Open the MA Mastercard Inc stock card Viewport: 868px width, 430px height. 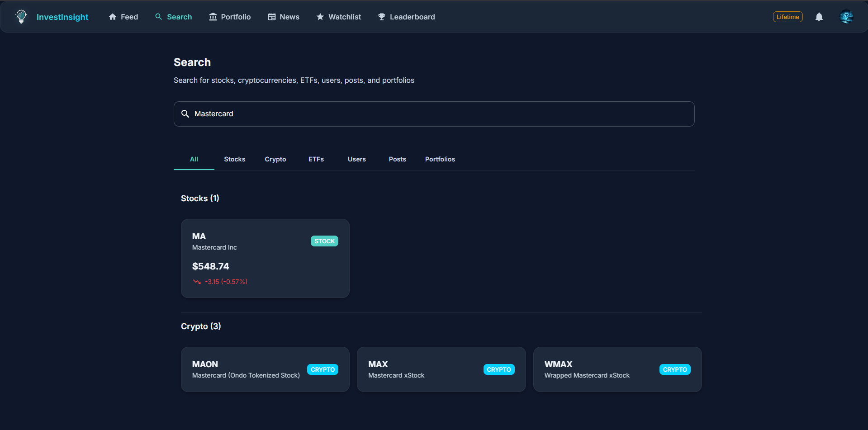(265, 258)
